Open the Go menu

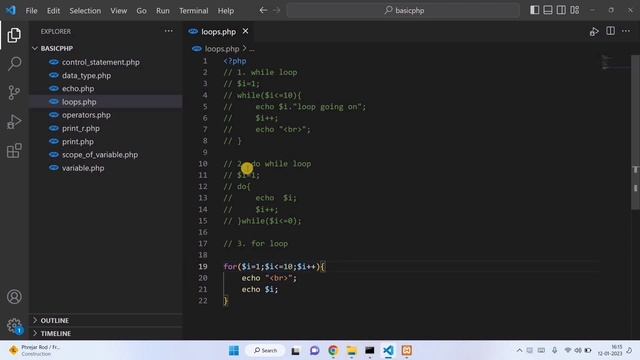click(x=141, y=11)
